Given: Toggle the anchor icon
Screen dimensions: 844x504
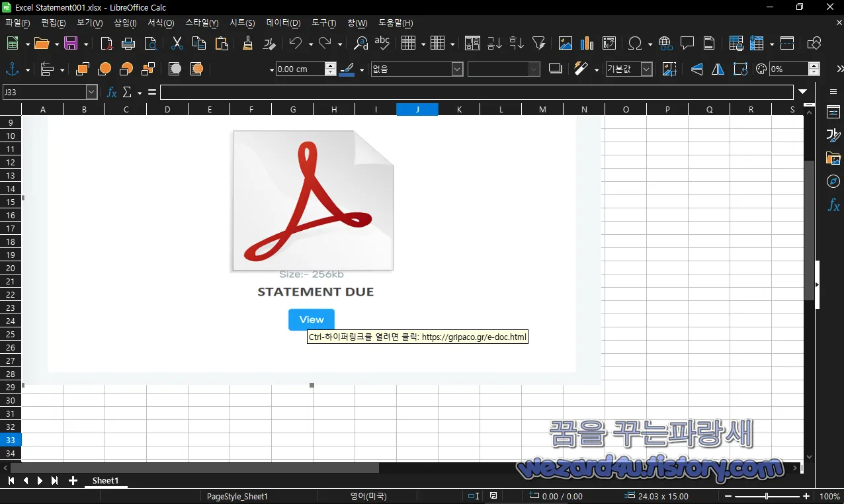Looking at the screenshot, I should (12, 69).
